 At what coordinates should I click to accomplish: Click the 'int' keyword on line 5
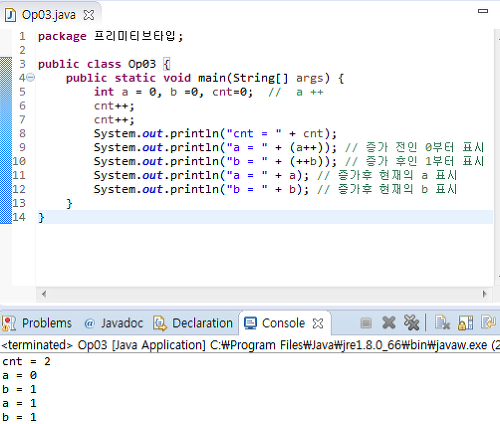104,92
